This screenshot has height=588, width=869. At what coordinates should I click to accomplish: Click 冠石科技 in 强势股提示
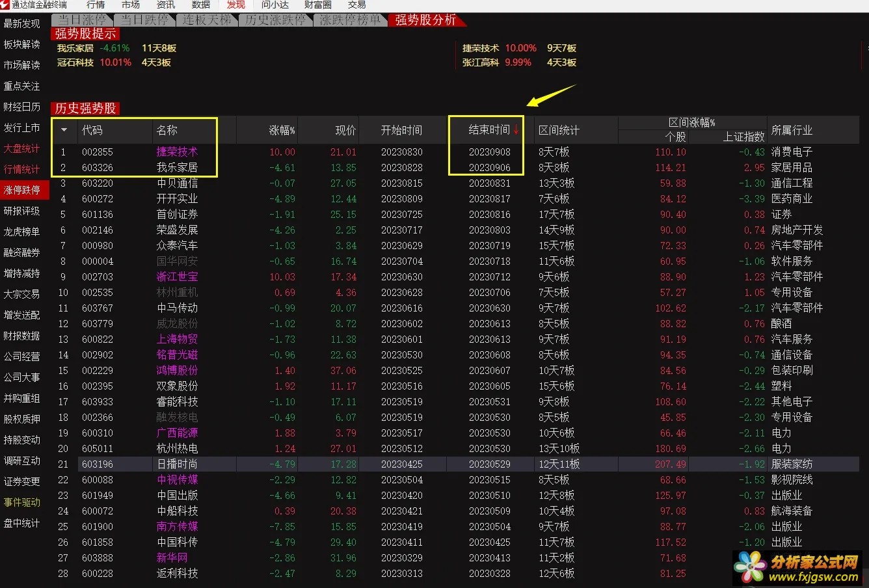click(75, 62)
